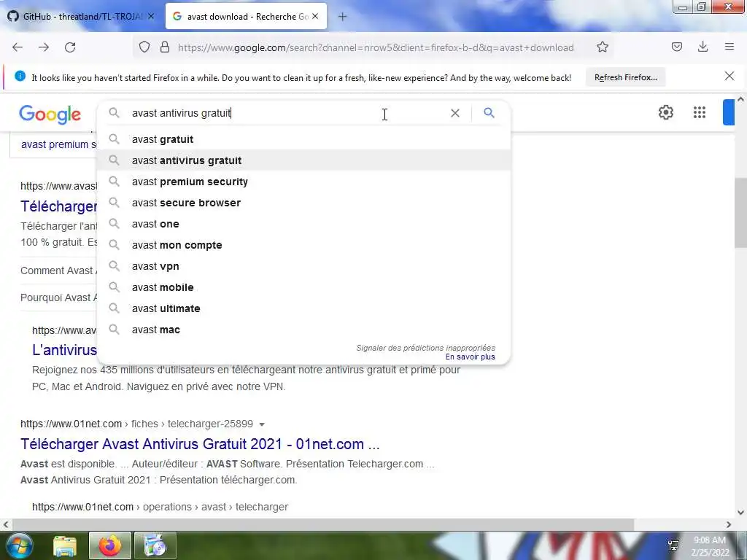Expand the 01net result options arrow
The height and width of the screenshot is (560, 747).
(262, 424)
